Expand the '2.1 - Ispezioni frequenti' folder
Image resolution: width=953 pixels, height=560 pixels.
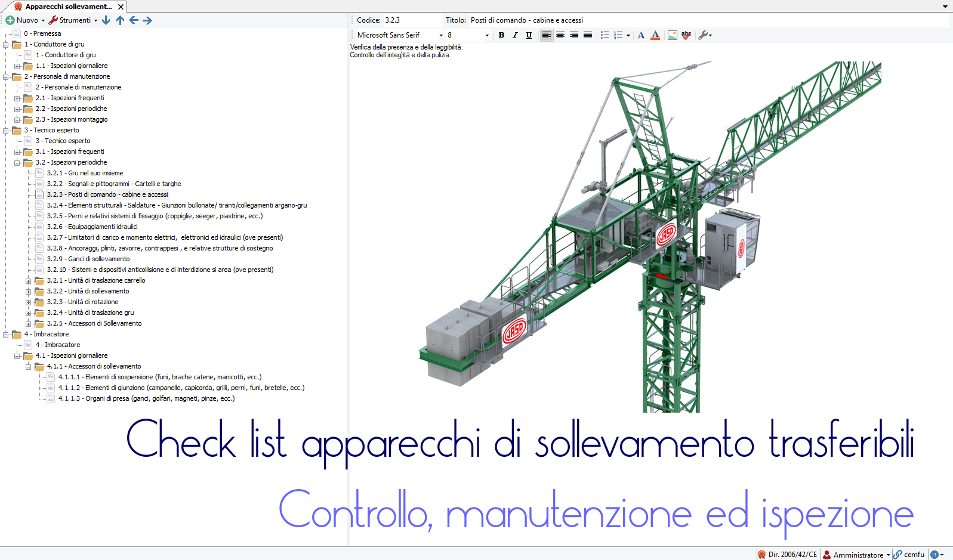(x=17, y=98)
